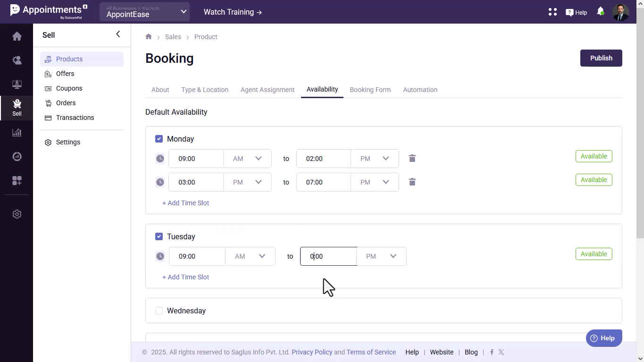The width and height of the screenshot is (644, 362).
Task: Uncheck the Monday availability checkbox
Action: (x=159, y=139)
